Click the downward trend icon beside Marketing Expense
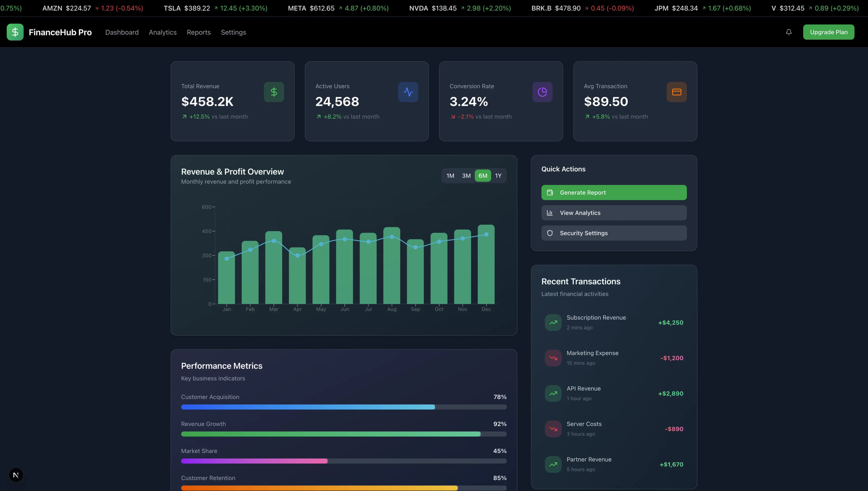Image resolution: width=868 pixels, height=491 pixels. 553,358
